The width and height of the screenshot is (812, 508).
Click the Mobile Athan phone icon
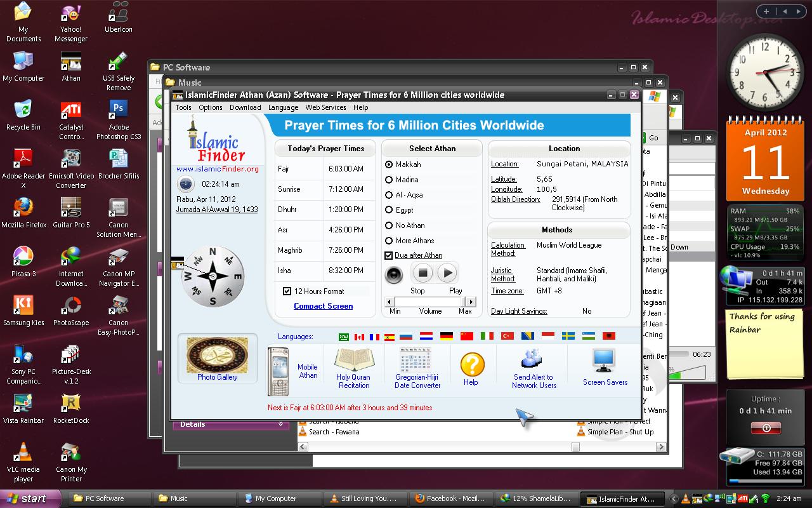tap(278, 371)
